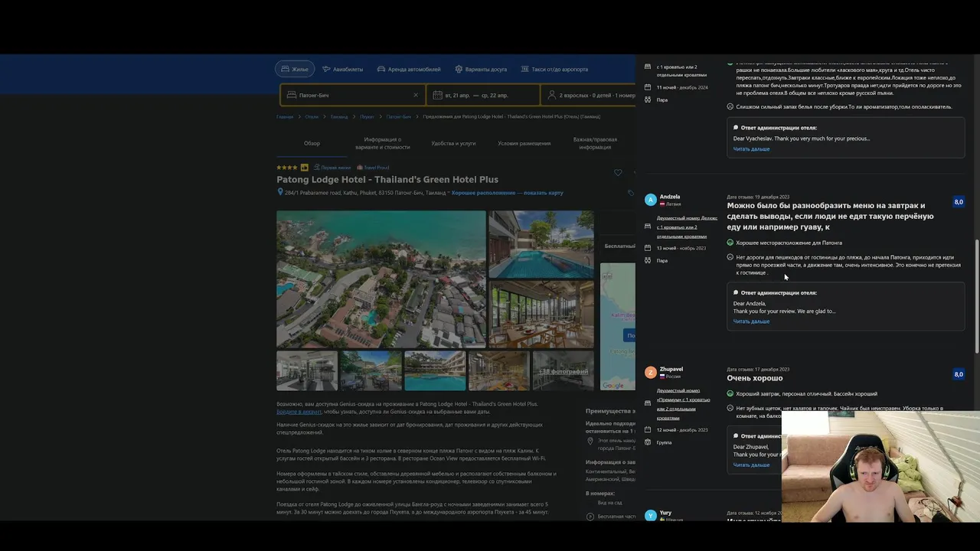Open the Варианты досуга attractions tab
The image size is (980, 551).
pos(481,69)
